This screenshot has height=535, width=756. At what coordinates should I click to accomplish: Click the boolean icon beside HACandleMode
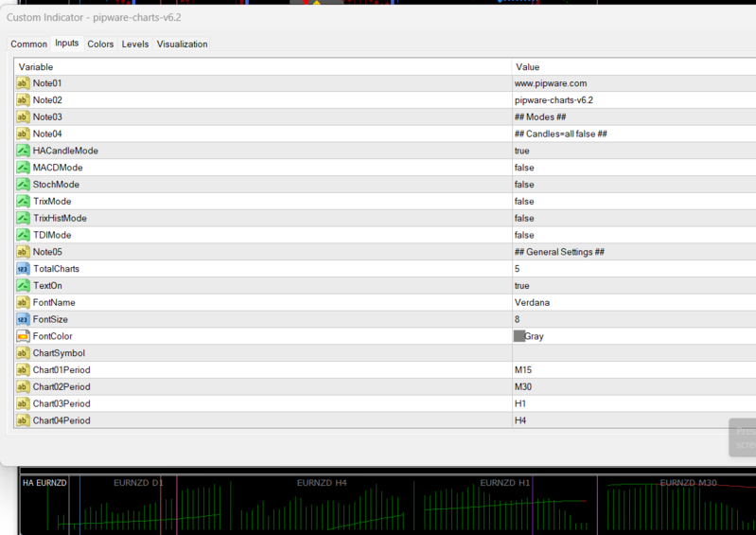pos(23,151)
